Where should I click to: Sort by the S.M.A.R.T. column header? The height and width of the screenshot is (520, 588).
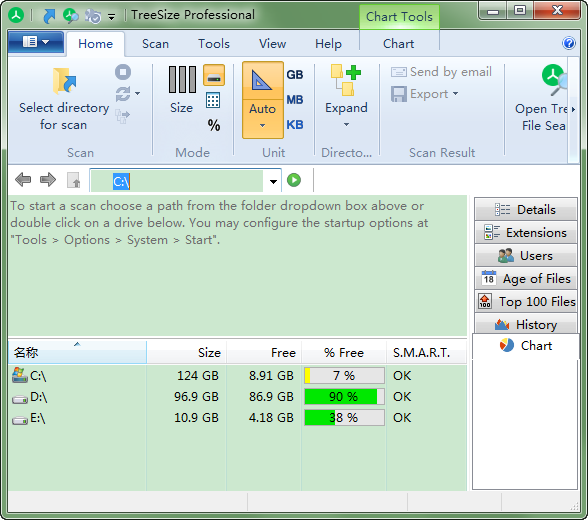click(426, 352)
